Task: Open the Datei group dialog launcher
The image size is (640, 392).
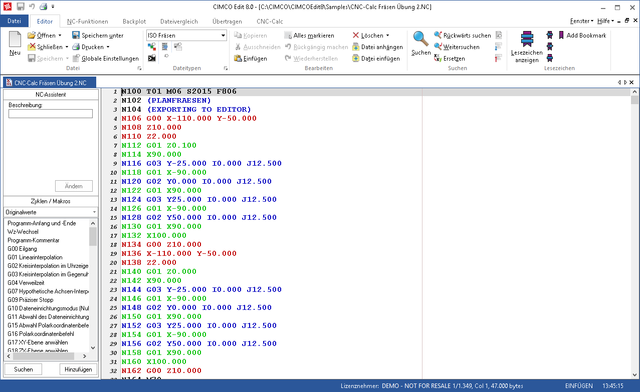Action: click(x=139, y=69)
